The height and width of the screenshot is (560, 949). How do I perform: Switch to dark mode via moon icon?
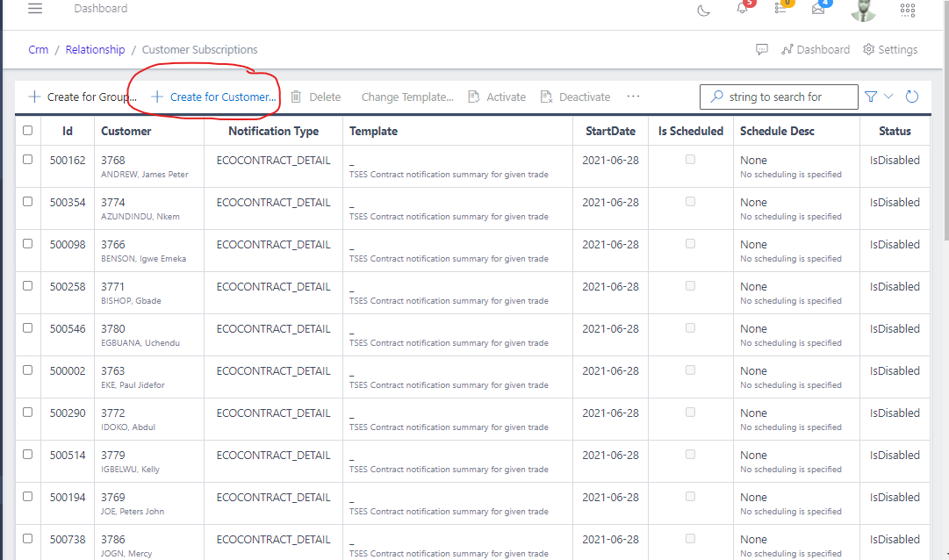pos(703,9)
